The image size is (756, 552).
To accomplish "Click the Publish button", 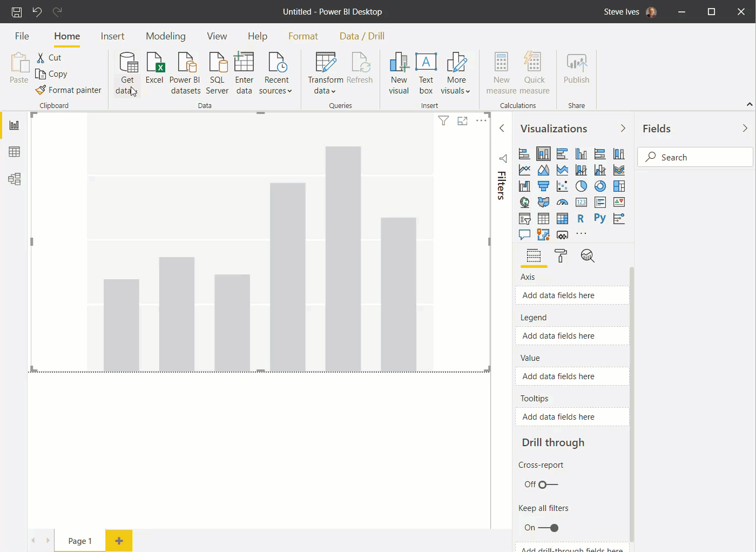I will click(x=576, y=70).
